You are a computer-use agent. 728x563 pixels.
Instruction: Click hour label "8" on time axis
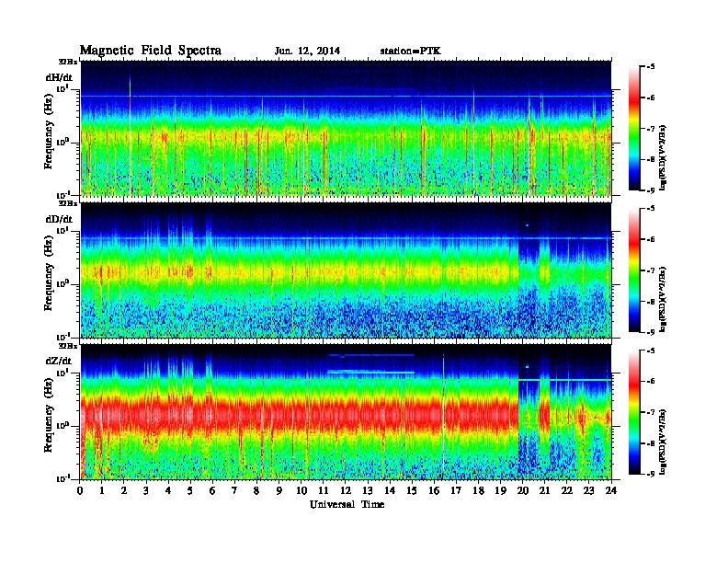(x=256, y=490)
